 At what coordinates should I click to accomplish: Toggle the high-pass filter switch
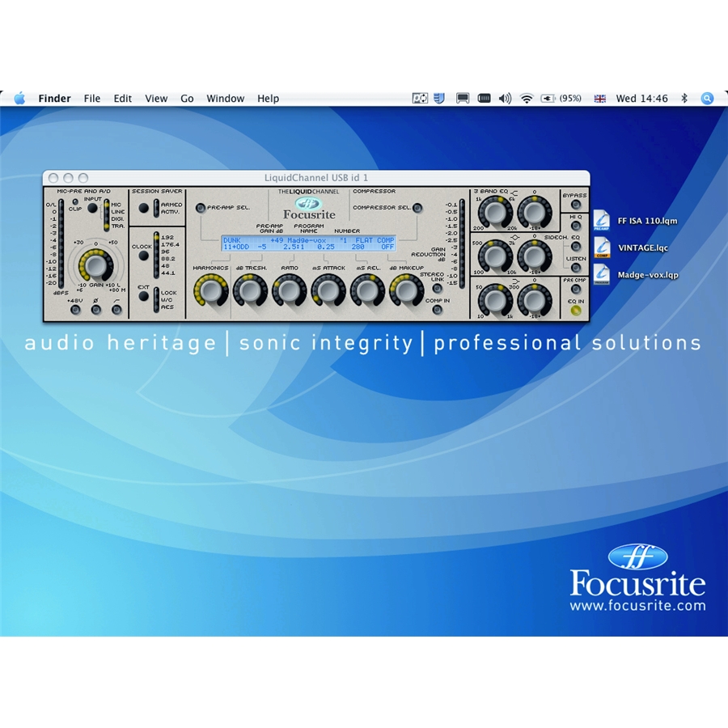[116, 310]
